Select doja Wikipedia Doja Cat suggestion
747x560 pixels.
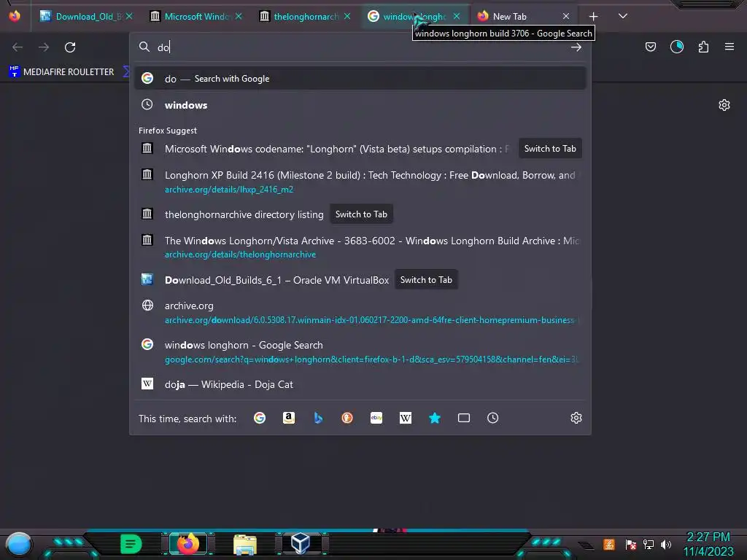pyautogui.click(x=360, y=384)
